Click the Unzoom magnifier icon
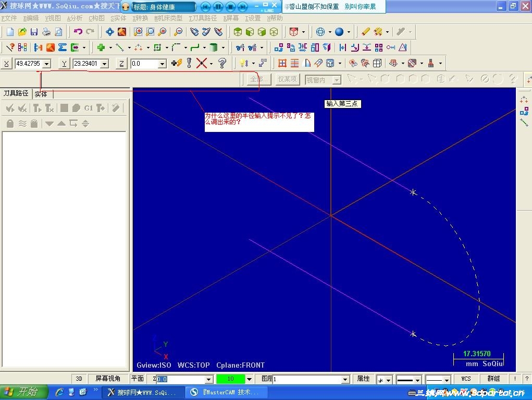Screen dimensions: 532x400 tap(178, 32)
